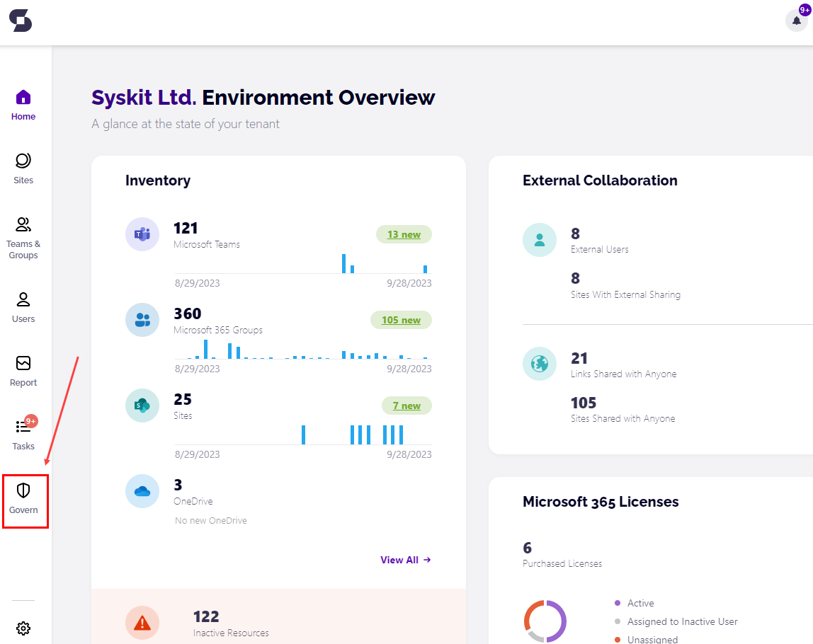Open the Home page from the sidebar
813x644 pixels.
tap(23, 102)
